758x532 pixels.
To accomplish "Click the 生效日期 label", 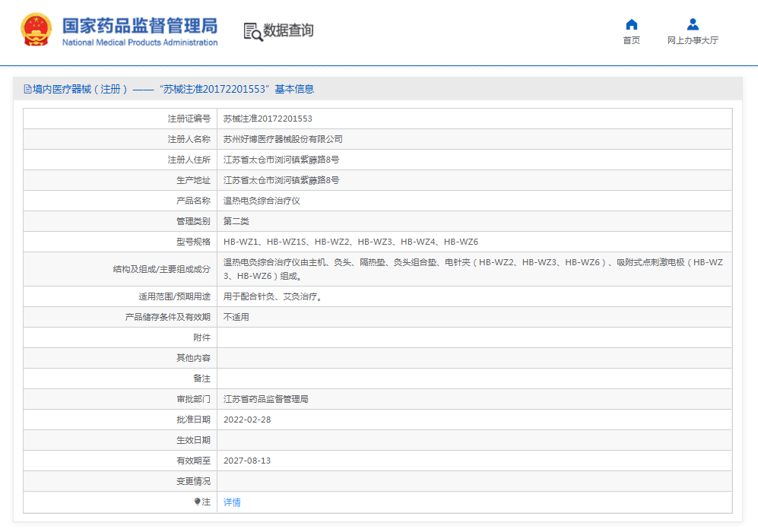I will 193,440.
